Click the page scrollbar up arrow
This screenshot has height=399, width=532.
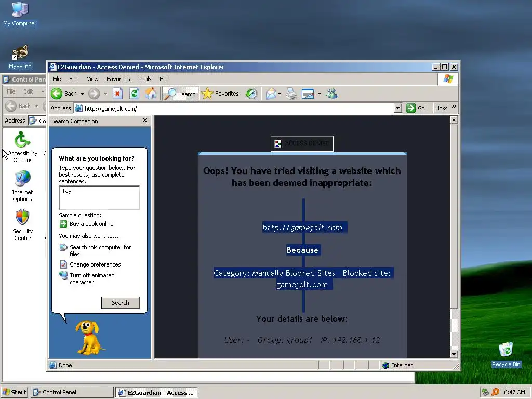pos(454,120)
